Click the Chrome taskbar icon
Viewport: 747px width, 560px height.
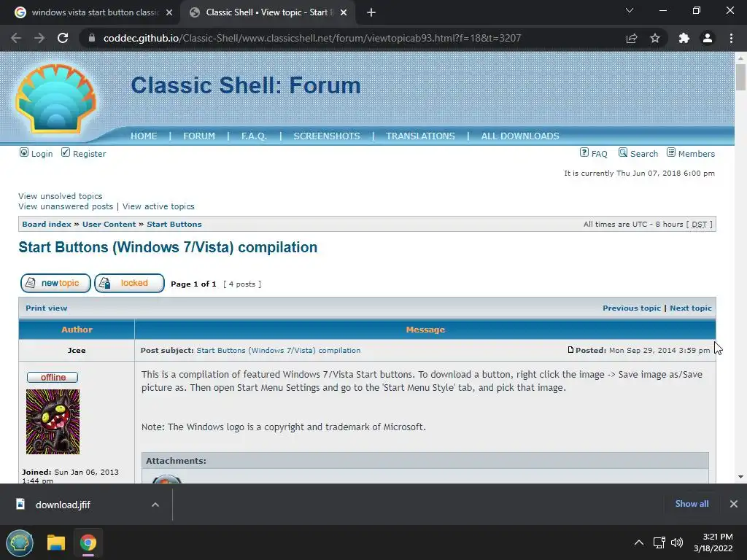pos(88,542)
